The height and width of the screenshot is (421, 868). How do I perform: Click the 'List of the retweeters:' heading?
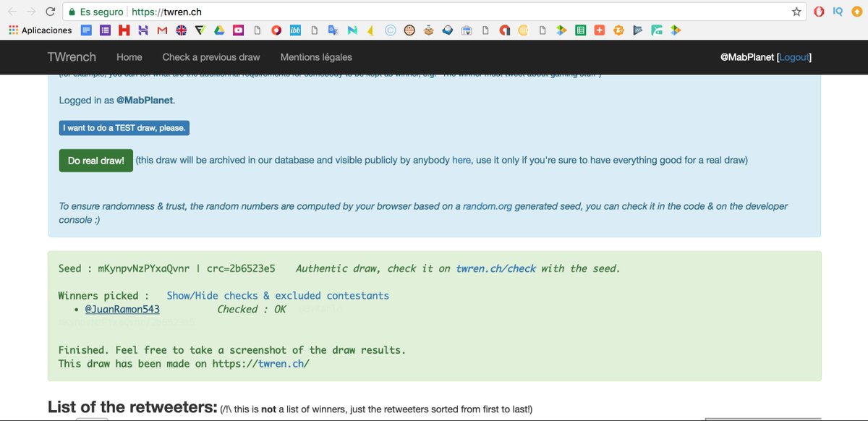(132, 407)
